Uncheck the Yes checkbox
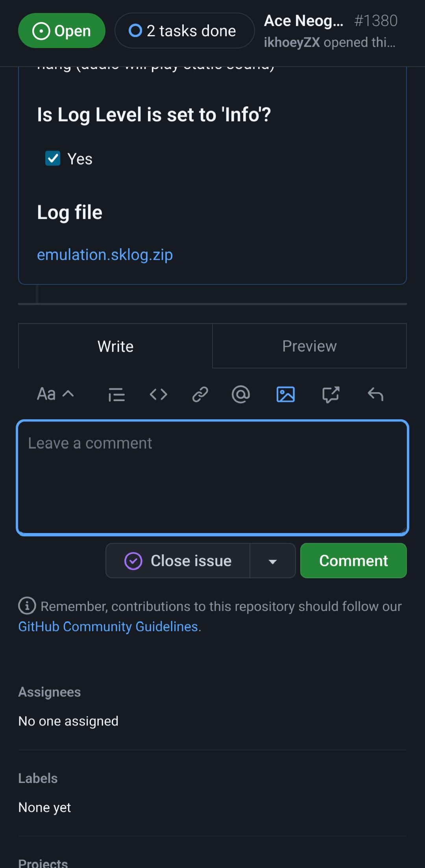 click(52, 158)
